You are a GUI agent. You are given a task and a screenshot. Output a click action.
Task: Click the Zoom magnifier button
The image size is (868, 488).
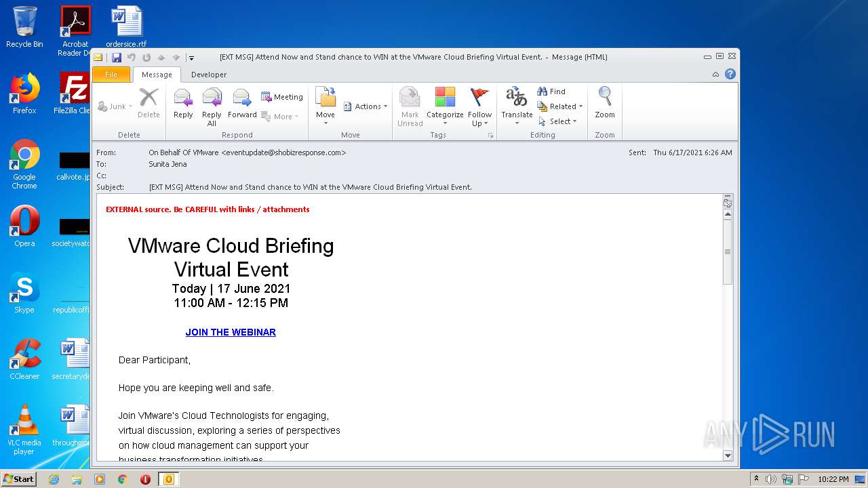605,103
